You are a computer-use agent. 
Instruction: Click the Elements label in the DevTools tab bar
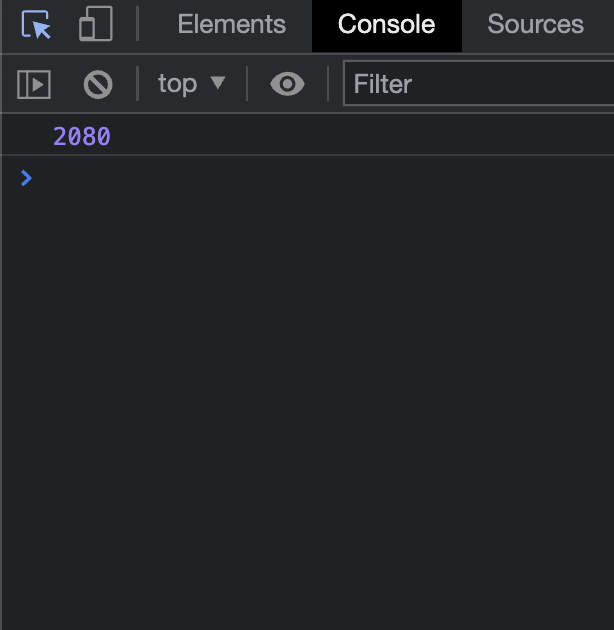[231, 24]
